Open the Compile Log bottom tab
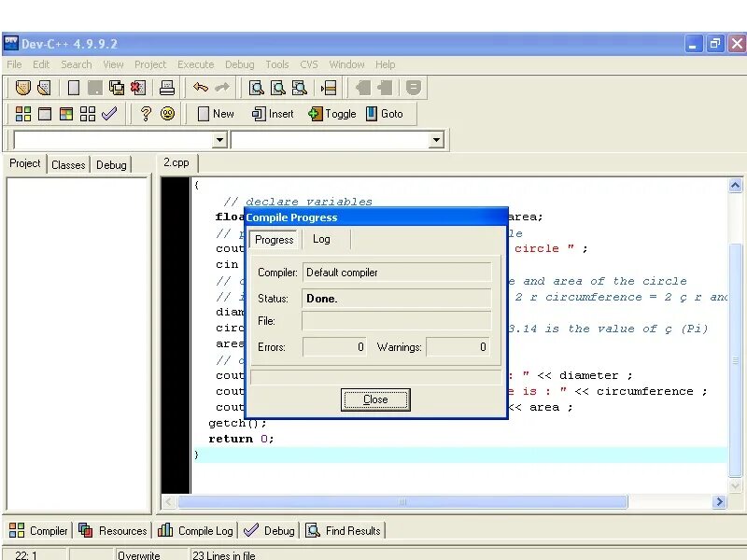Viewport: 747px width, 560px height. 195,530
